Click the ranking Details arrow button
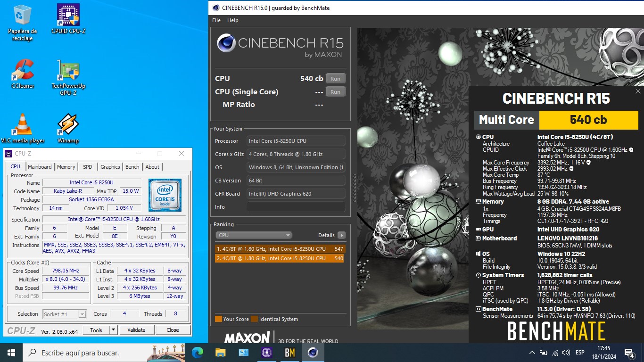Viewport: 644px width, 362px height. point(342,235)
